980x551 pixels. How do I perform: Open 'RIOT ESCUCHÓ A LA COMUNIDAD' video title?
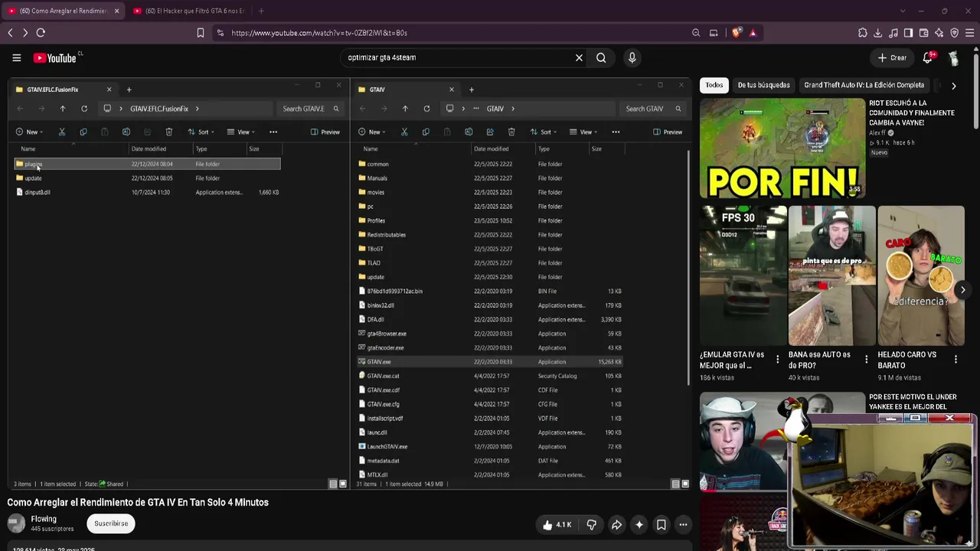coord(912,112)
